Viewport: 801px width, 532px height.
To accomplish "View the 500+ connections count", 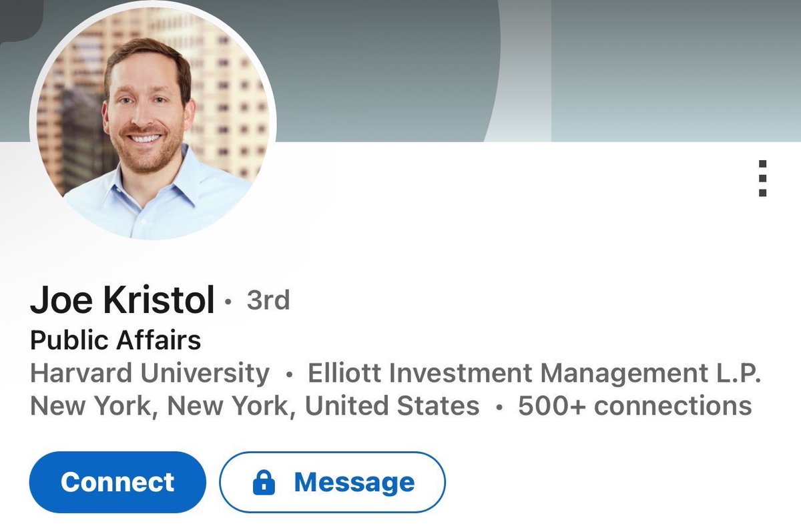I will [x=635, y=406].
